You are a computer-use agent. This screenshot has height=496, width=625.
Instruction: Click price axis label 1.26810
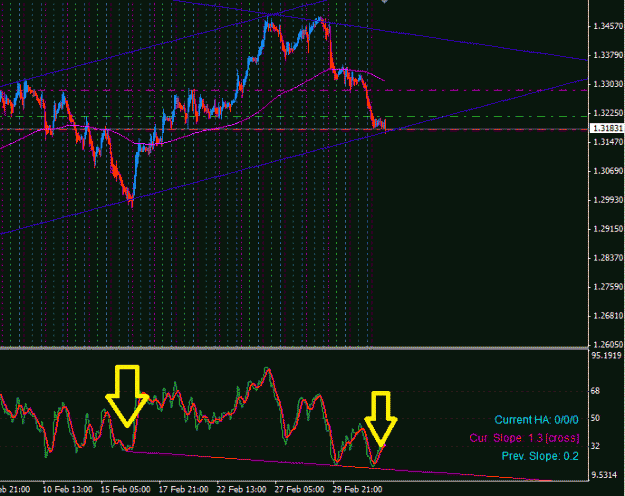[x=608, y=316]
